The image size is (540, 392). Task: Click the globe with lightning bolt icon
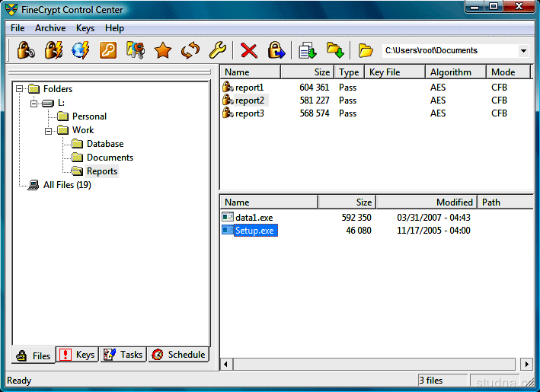(80, 51)
